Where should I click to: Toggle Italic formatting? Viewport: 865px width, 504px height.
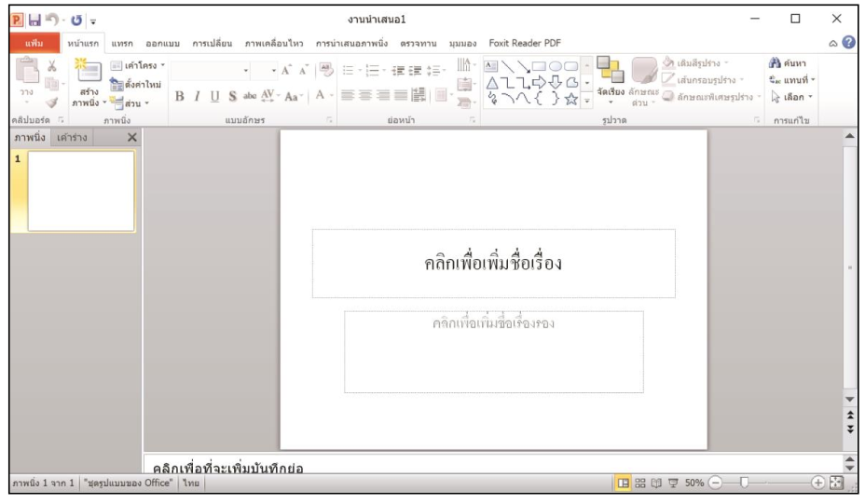point(198,98)
